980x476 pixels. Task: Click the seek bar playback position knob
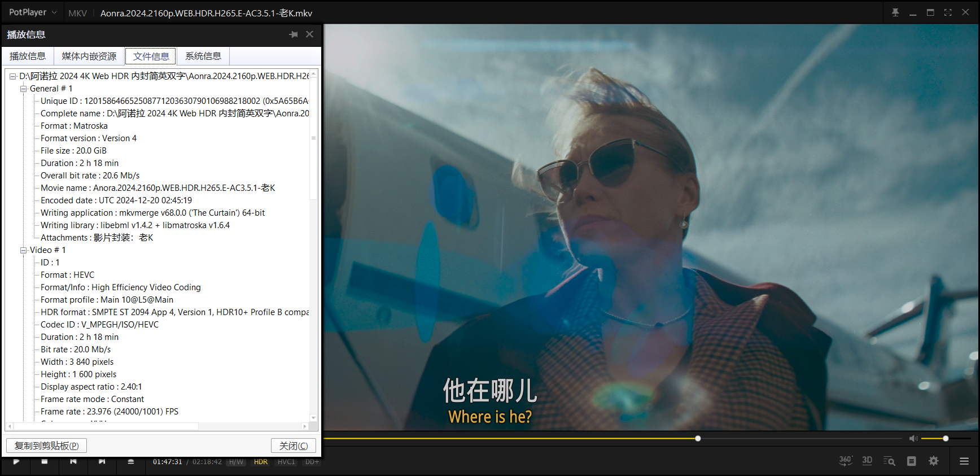698,438
